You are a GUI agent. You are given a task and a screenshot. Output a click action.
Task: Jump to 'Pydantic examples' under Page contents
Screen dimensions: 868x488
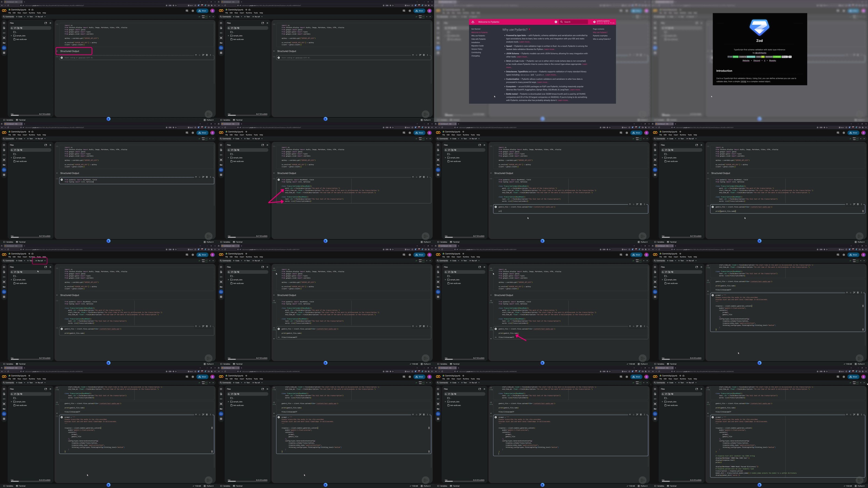[x=600, y=36]
